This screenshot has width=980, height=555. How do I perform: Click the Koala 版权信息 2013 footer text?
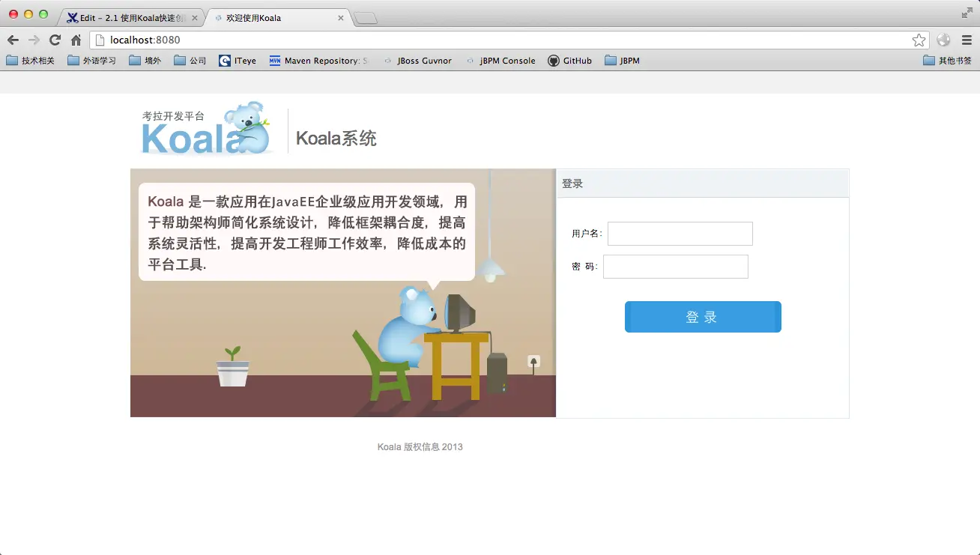point(420,447)
